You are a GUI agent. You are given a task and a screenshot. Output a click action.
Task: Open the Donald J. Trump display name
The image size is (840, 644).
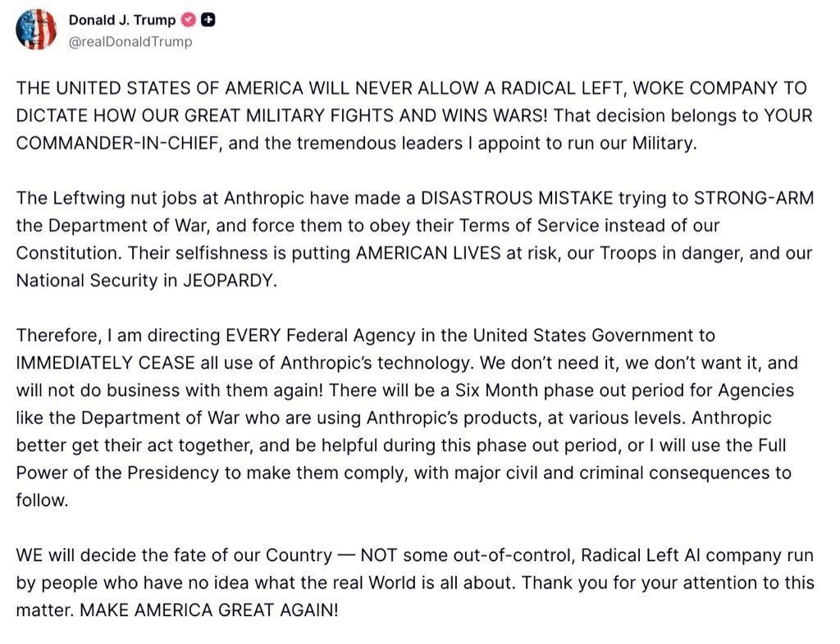click(x=121, y=21)
